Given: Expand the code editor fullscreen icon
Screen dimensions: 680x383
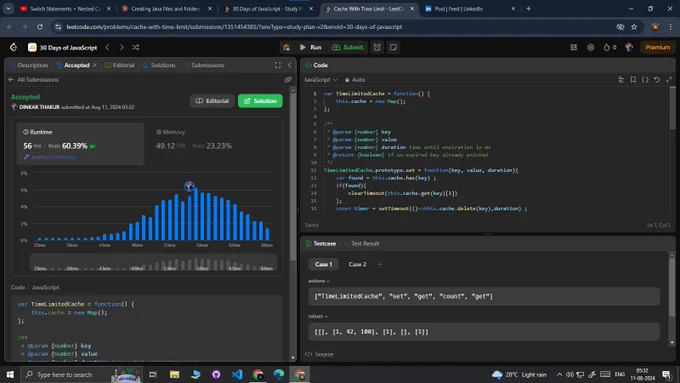Looking at the screenshot, I should pos(669,80).
